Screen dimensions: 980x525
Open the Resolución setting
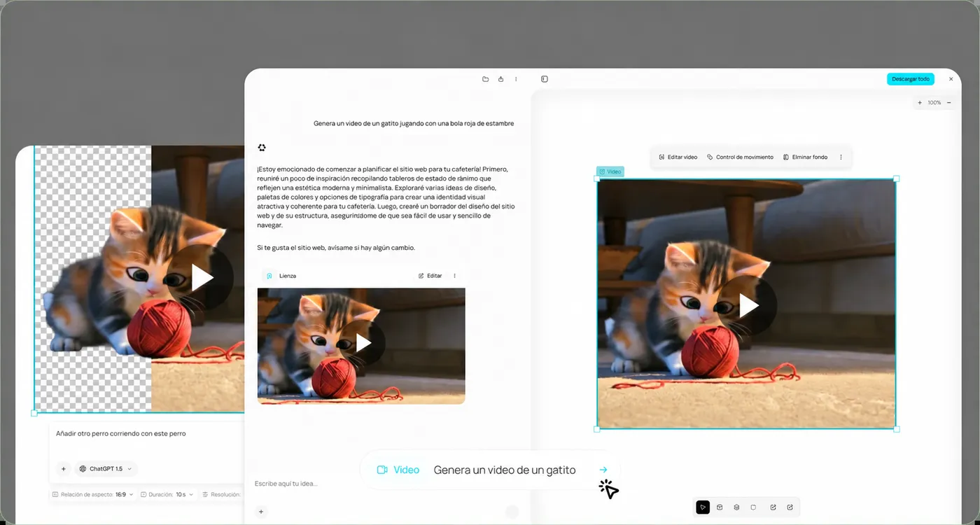pos(221,494)
